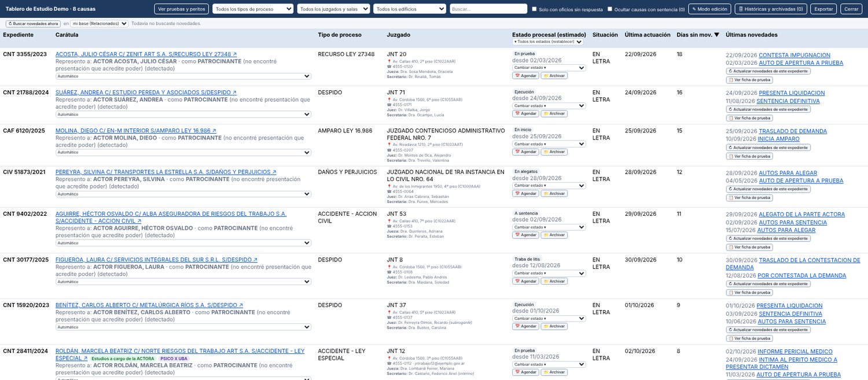The width and height of the screenshot is (868, 380).
Task: Open CONTESTA IMPUGNACION novedad link
Action: [x=795, y=55]
